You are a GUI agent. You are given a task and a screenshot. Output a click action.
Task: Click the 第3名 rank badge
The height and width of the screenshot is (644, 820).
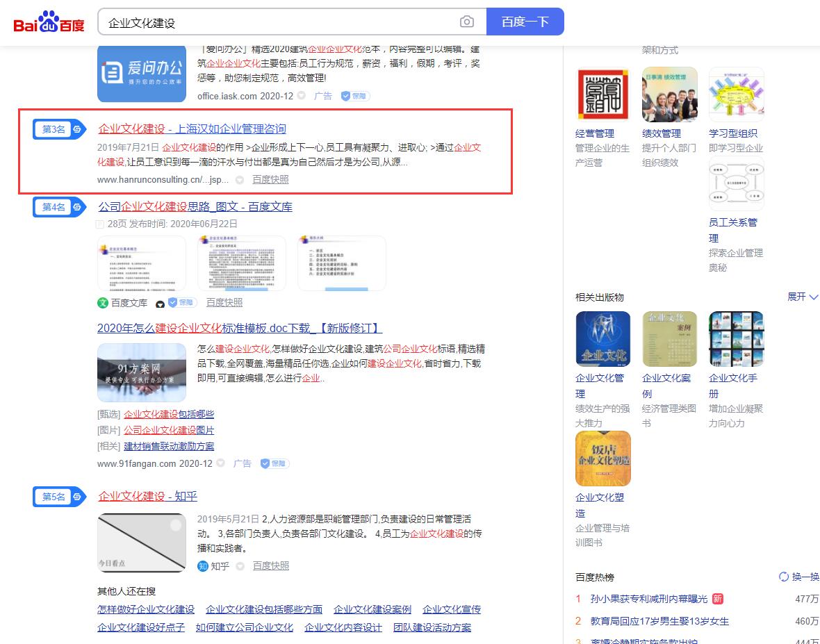tap(58, 129)
